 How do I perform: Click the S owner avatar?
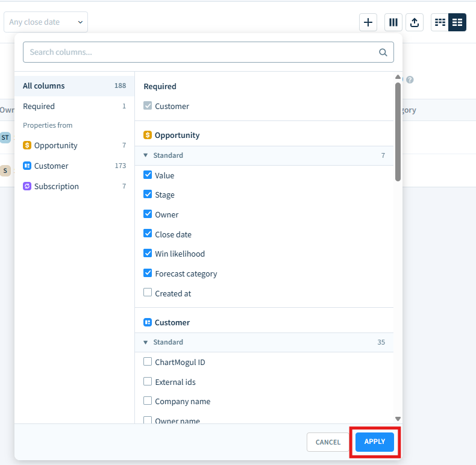[5, 170]
